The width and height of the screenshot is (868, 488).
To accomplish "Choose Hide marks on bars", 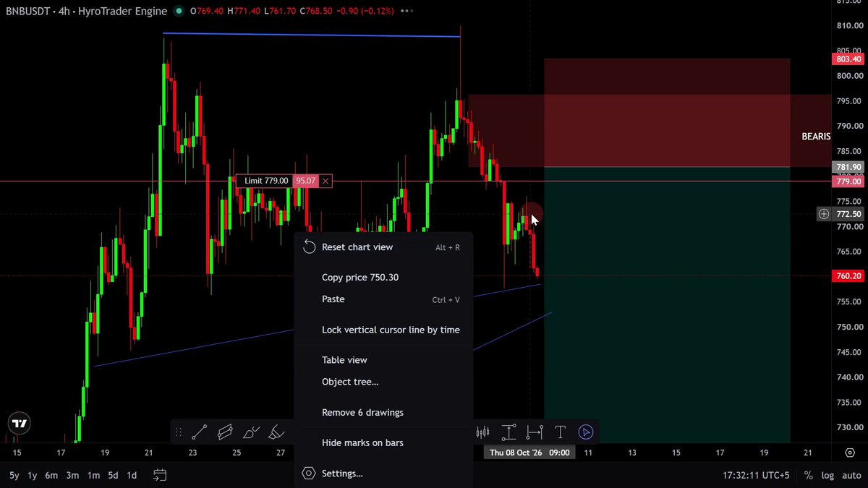I will [383, 443].
